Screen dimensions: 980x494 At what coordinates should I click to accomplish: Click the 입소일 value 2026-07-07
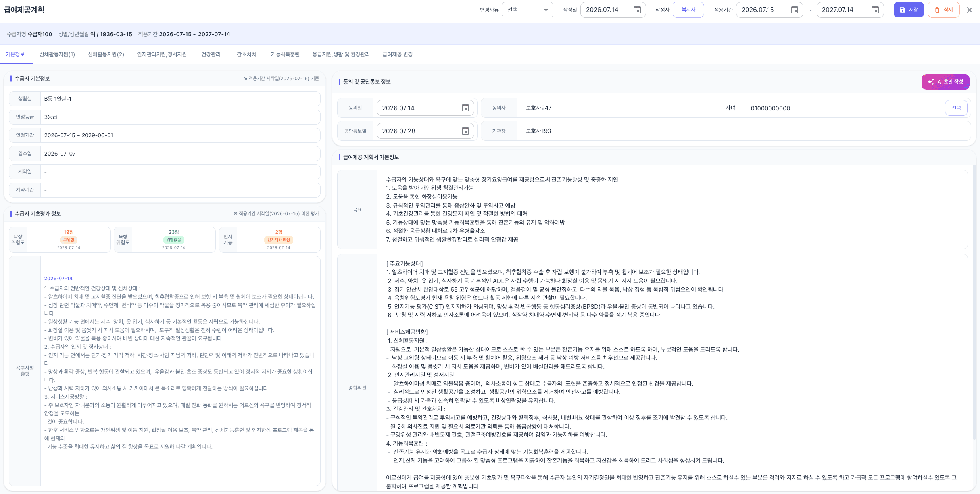click(x=60, y=154)
